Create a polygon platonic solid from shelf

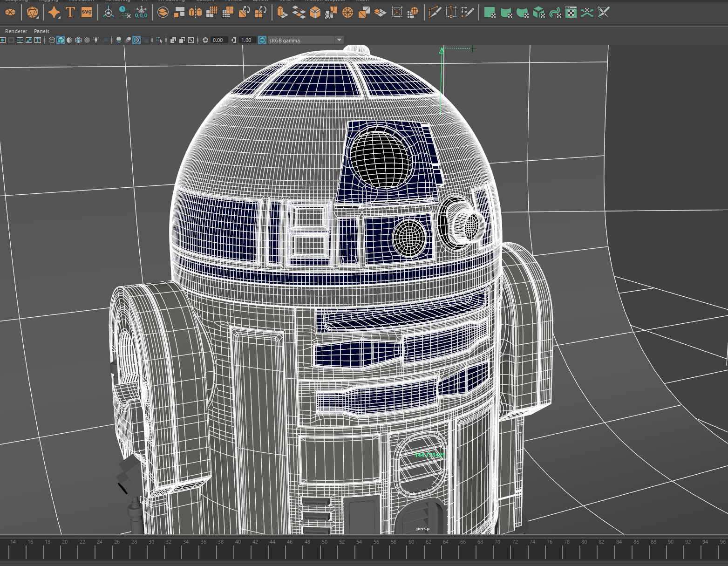coord(32,12)
